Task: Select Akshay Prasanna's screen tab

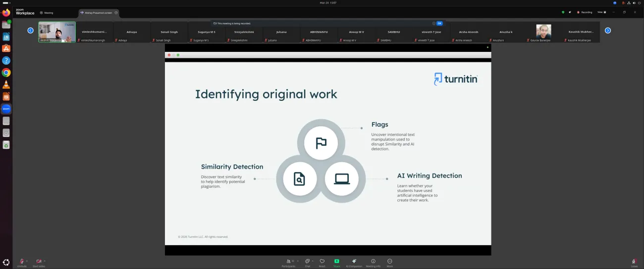Action: point(99,12)
